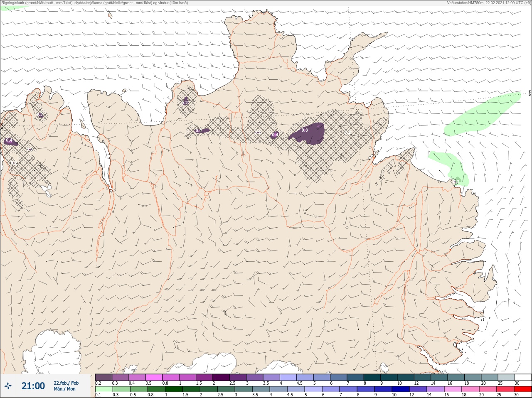This screenshot has width=532, height=398.
Task: Click the pinwheel icon beside the 21:00 time
Action: click(8, 386)
